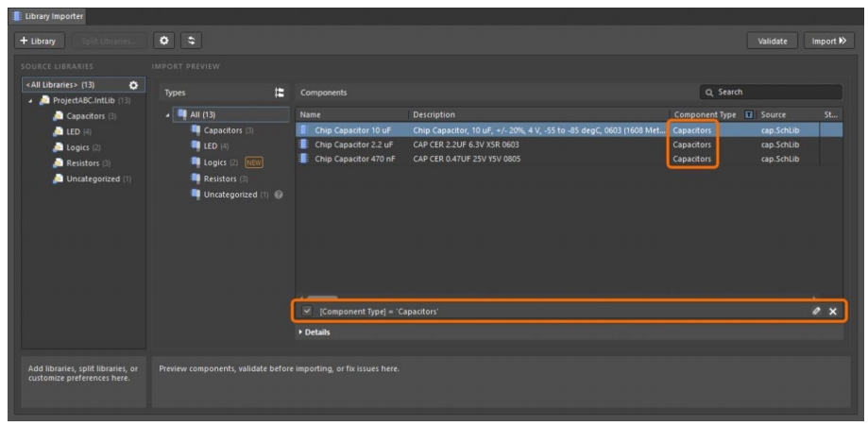Click the NEW badge beside Logics
Image resolution: width=868 pixels, height=426 pixels.
[x=254, y=162]
